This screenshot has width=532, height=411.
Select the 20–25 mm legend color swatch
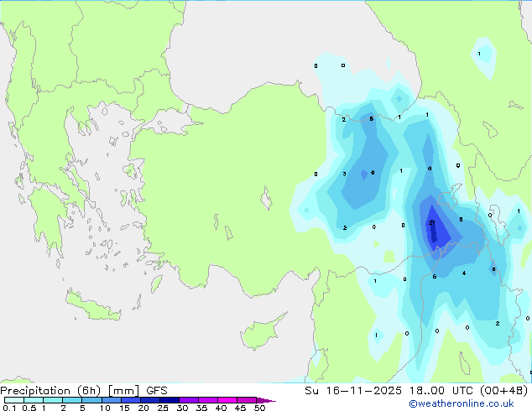(149, 400)
